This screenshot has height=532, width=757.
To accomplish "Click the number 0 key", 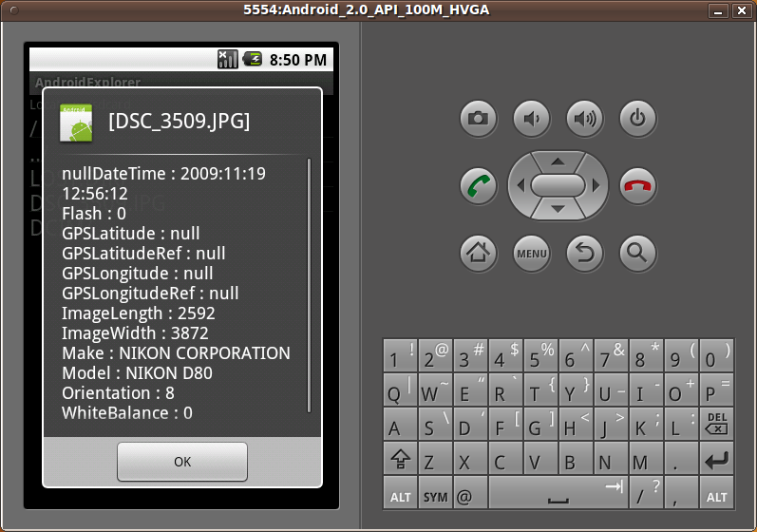I will click(716, 356).
